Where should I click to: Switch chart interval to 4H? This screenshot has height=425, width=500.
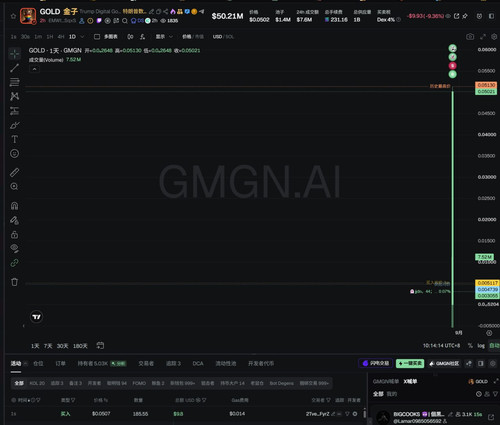61,37
